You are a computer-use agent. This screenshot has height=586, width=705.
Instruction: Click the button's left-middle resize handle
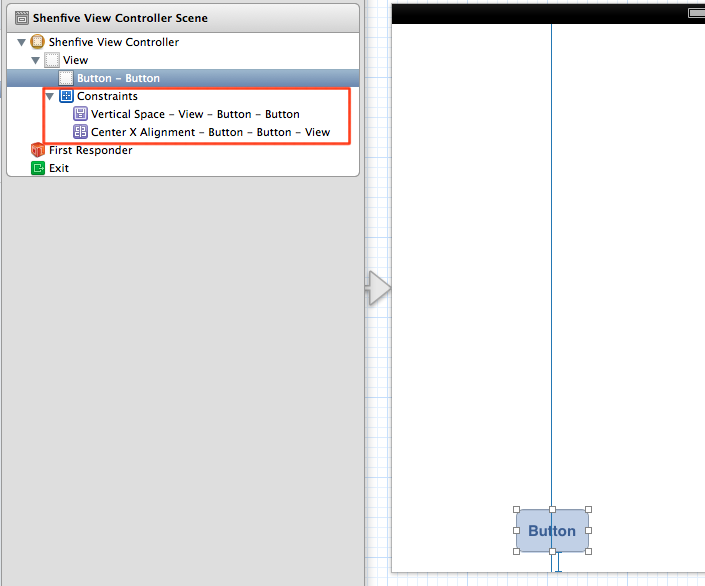click(x=516, y=531)
